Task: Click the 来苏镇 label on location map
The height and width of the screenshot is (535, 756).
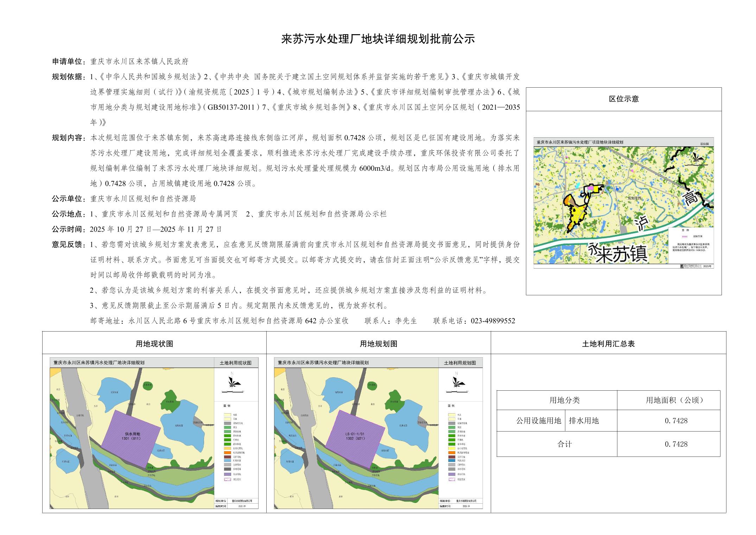Action: pos(622,254)
